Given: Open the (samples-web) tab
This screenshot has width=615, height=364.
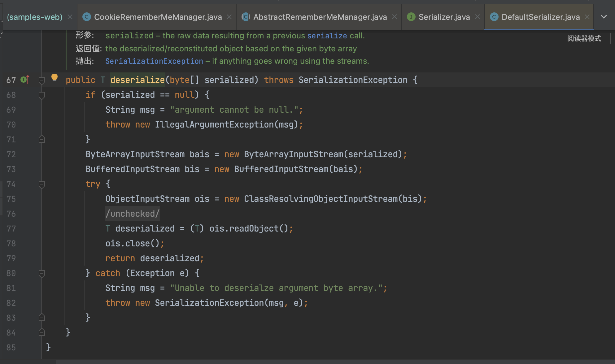Looking at the screenshot, I should pos(34,17).
